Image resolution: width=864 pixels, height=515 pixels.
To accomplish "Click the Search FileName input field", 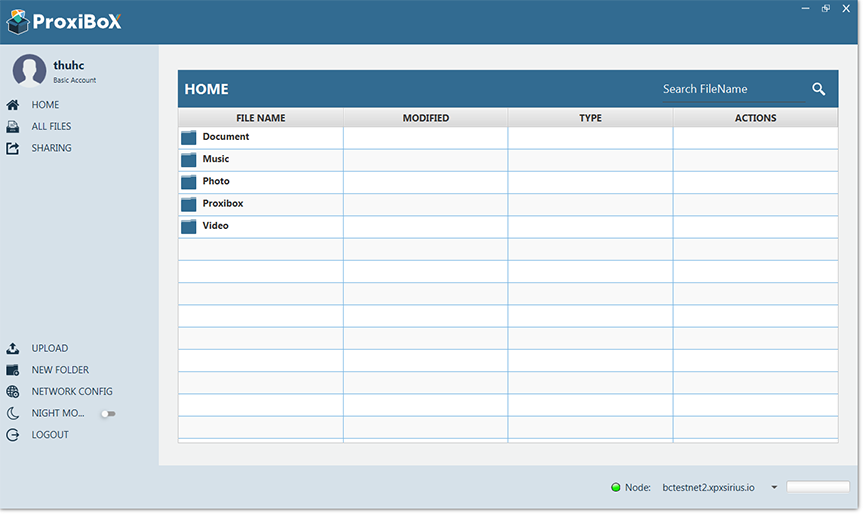I will click(731, 89).
